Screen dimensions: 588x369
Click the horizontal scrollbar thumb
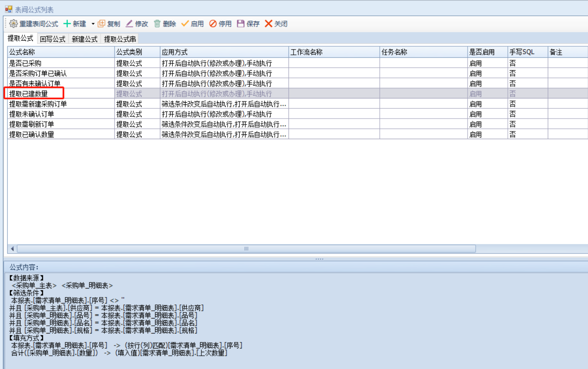246,249
